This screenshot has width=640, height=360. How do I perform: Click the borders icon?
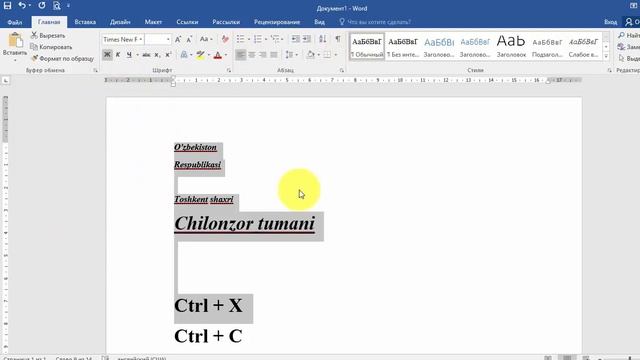click(x=327, y=55)
